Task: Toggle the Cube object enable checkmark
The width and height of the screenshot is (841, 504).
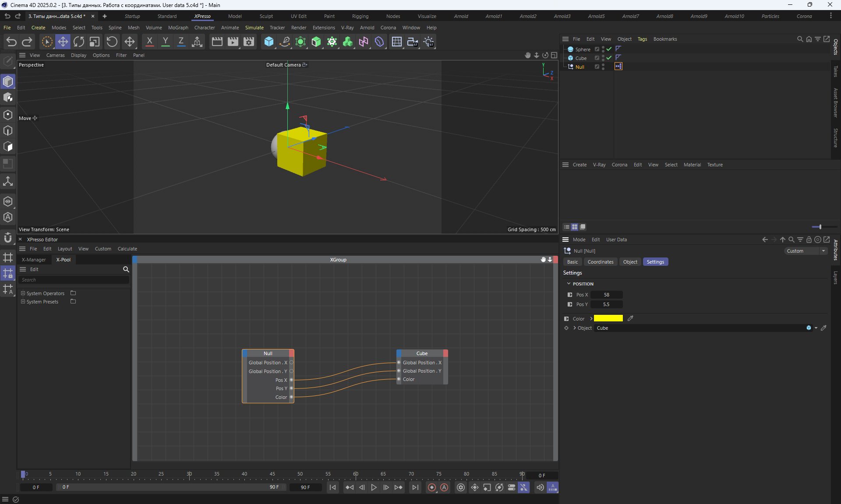Action: pos(609,58)
